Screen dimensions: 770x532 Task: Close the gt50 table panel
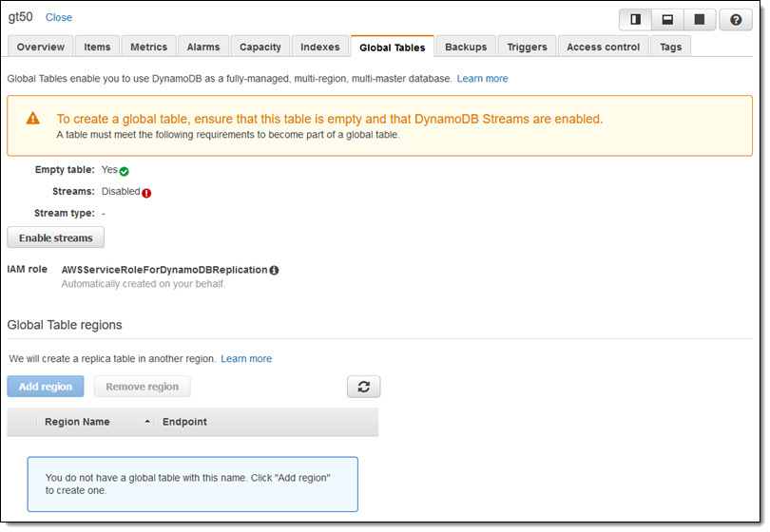[x=59, y=18]
